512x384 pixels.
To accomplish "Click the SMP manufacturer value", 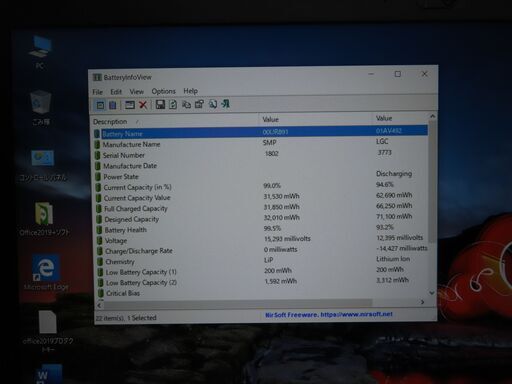I will [x=269, y=143].
